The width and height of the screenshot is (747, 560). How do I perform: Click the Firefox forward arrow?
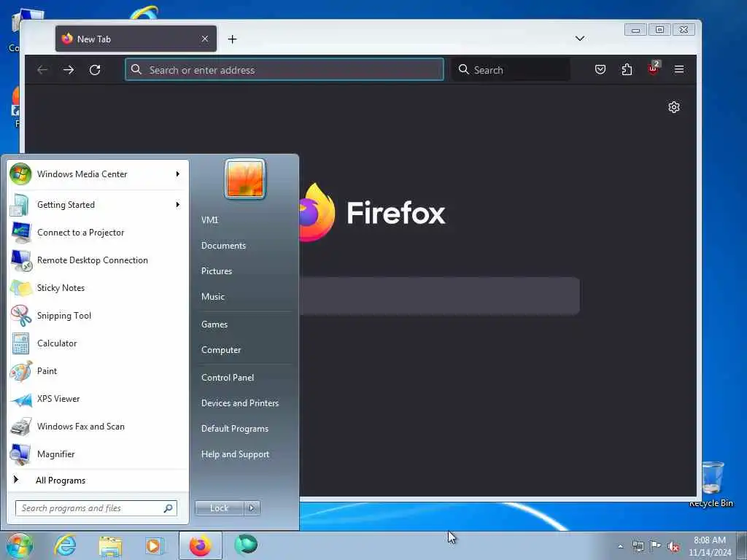point(69,70)
